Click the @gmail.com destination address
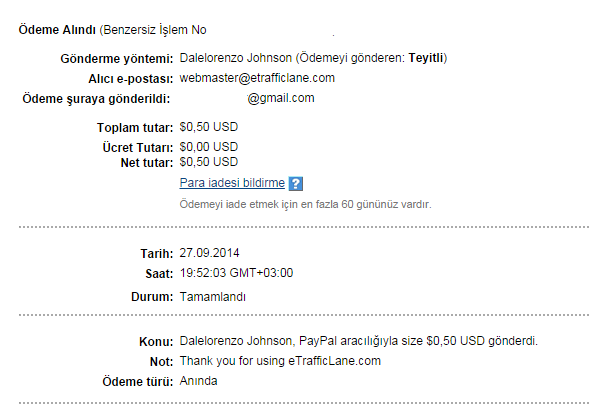This screenshot has height=404, width=589. (x=281, y=98)
